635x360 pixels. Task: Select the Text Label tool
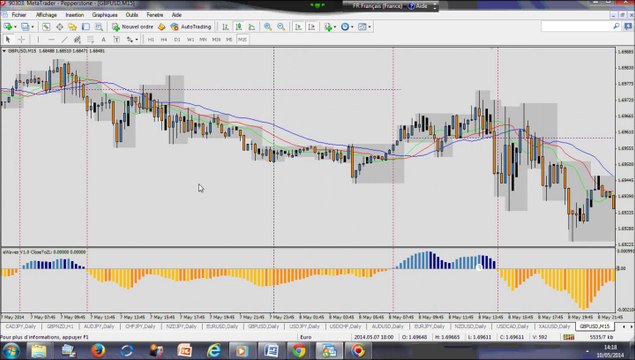click(x=116, y=39)
